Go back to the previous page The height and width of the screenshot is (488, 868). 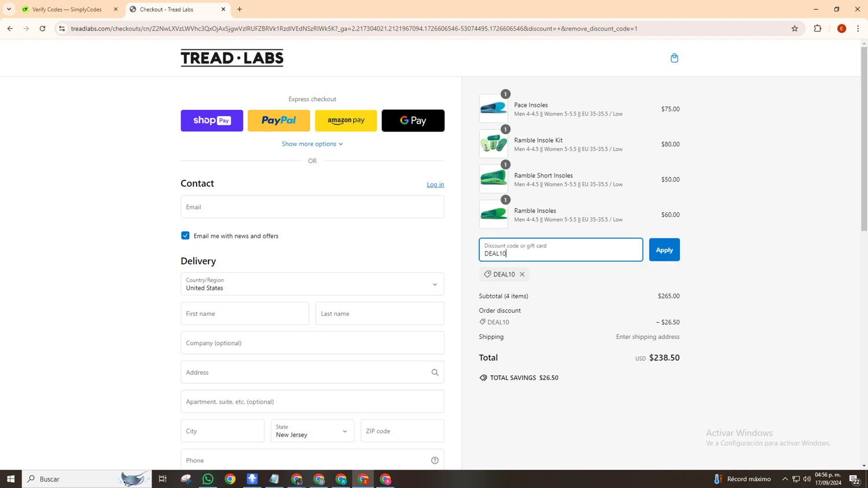pyautogui.click(x=10, y=28)
